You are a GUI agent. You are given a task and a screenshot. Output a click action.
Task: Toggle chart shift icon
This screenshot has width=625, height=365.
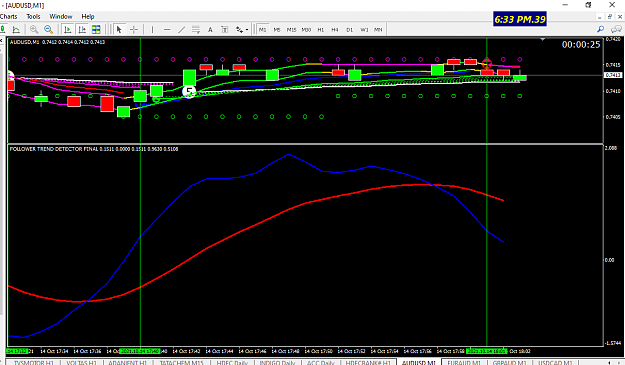82,29
